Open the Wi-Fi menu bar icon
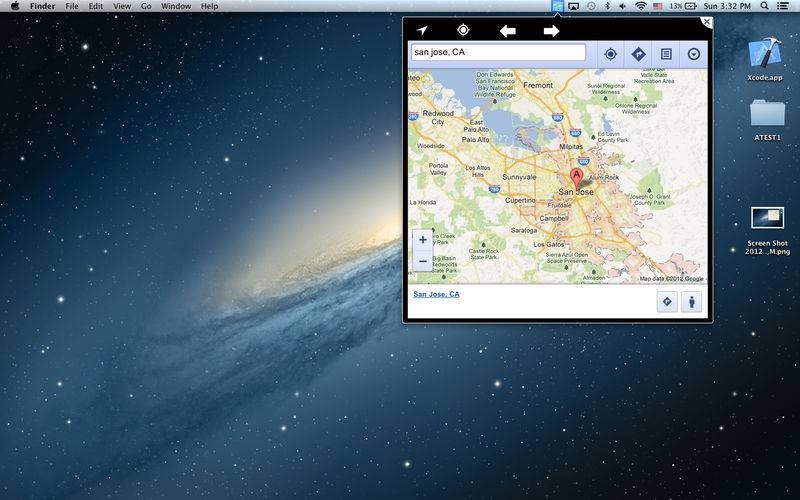The image size is (800, 500). pyautogui.click(x=641, y=6)
